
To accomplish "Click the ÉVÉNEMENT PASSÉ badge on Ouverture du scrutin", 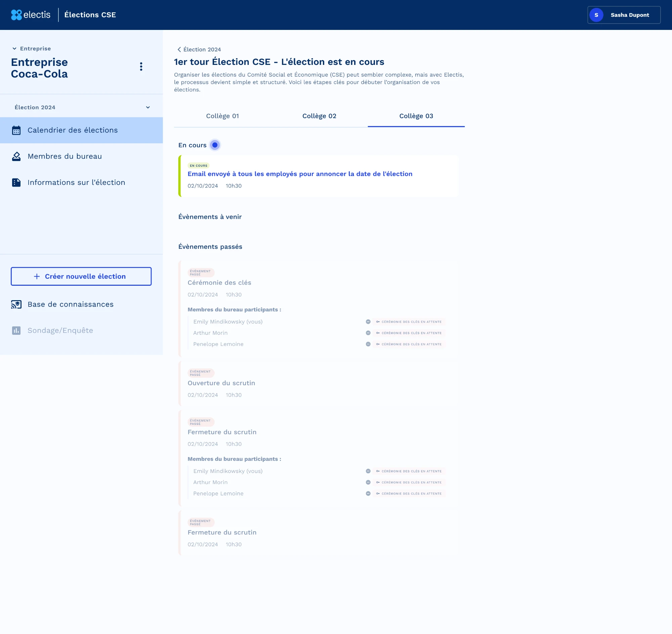I will click(201, 373).
